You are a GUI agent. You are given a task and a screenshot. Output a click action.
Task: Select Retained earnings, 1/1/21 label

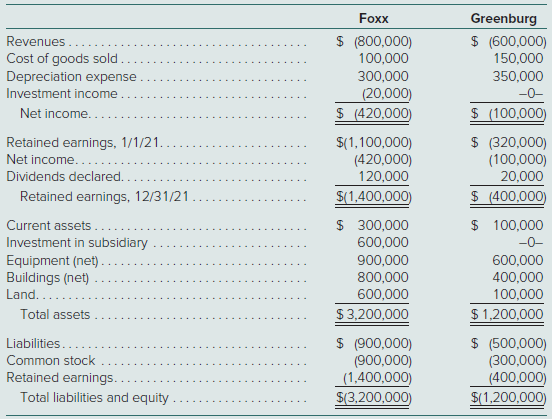(82, 143)
